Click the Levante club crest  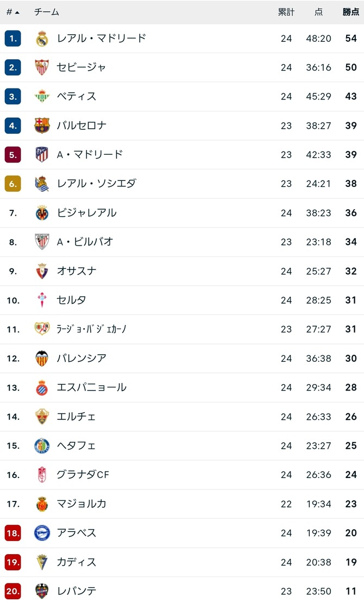tap(42, 591)
